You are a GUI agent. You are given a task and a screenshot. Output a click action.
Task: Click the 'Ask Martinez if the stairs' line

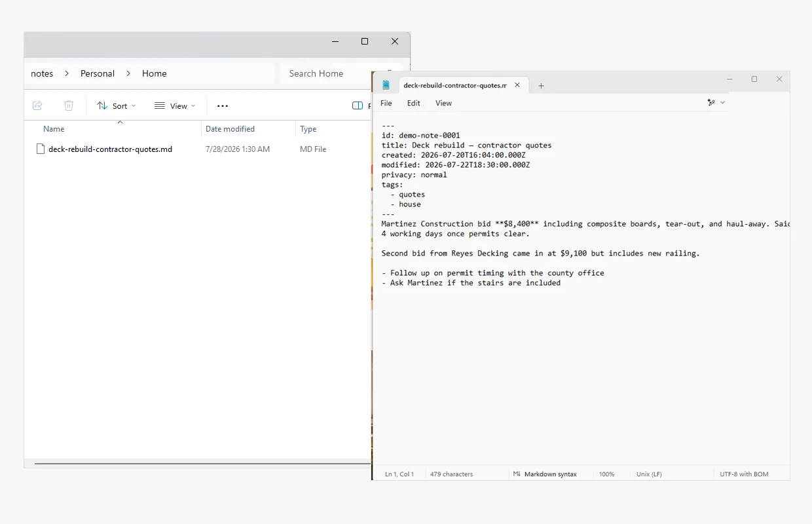pos(471,283)
